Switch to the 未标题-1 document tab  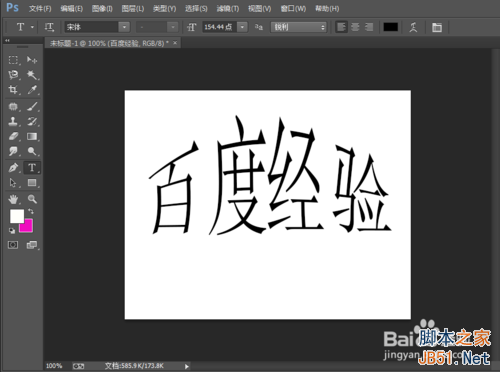(x=109, y=43)
